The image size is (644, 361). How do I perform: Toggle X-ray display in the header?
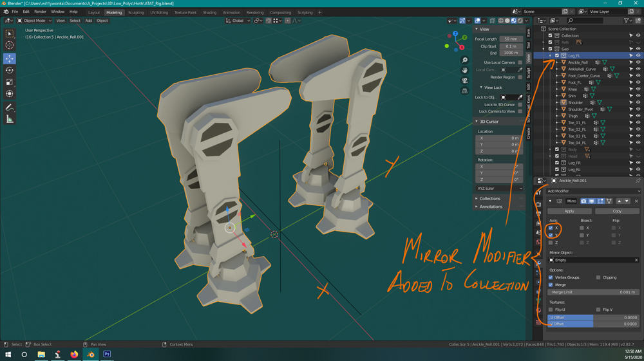point(493,21)
